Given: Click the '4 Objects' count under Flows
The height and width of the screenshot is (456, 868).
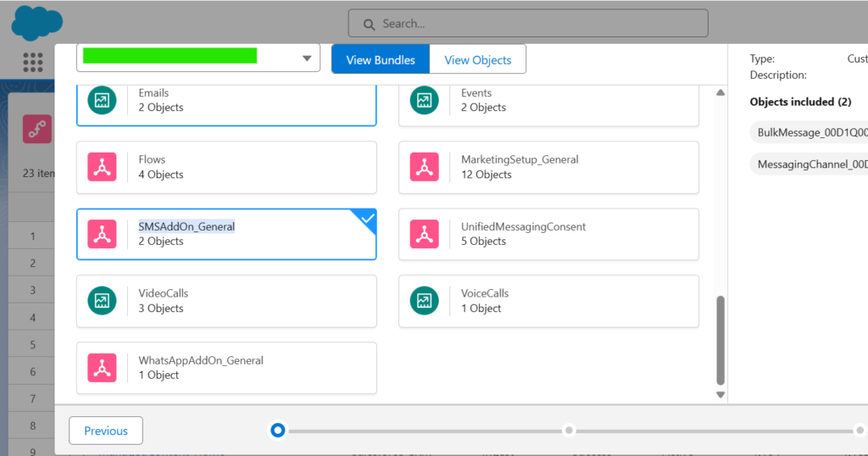Looking at the screenshot, I should pyautogui.click(x=160, y=175).
